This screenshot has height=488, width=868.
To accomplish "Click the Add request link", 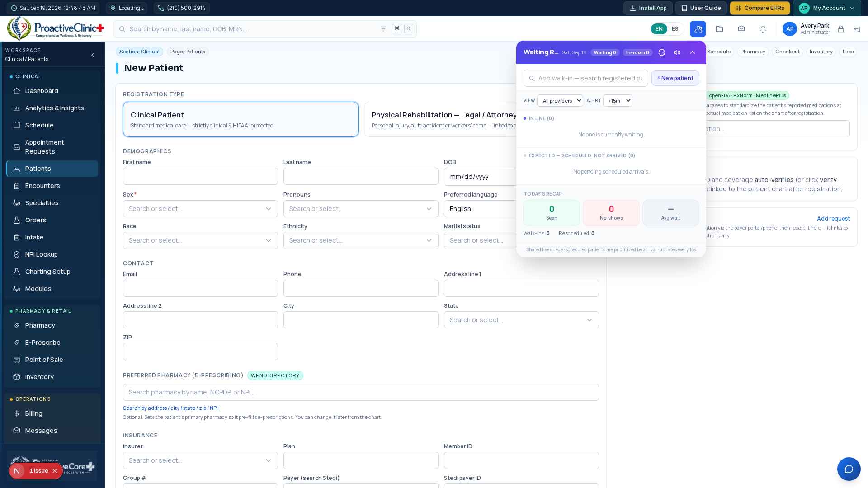I will (x=833, y=219).
